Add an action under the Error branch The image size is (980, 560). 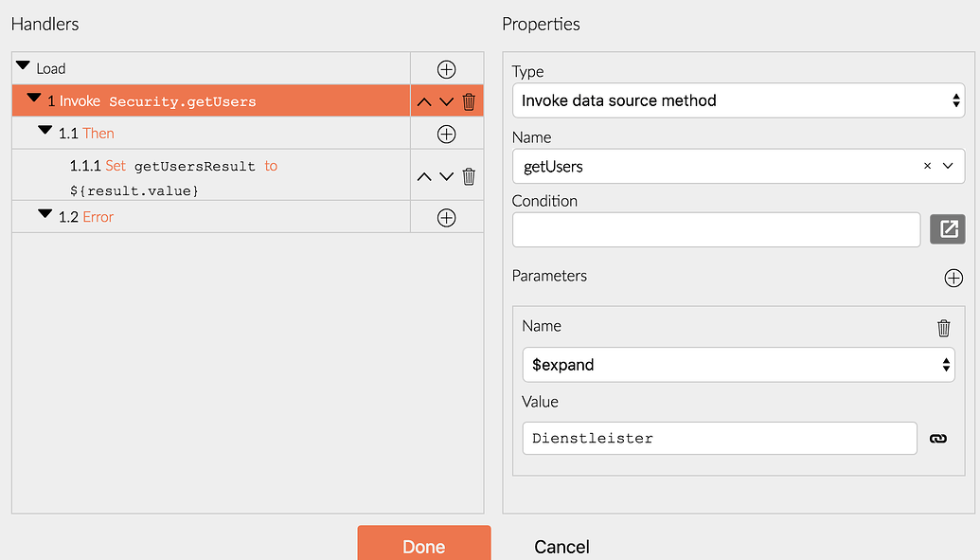pyautogui.click(x=446, y=217)
